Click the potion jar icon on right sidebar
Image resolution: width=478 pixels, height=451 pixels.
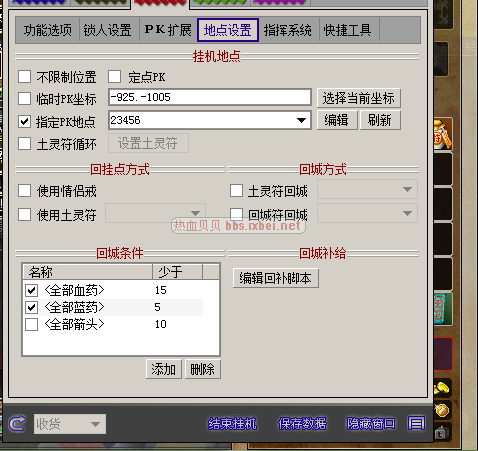(x=443, y=135)
